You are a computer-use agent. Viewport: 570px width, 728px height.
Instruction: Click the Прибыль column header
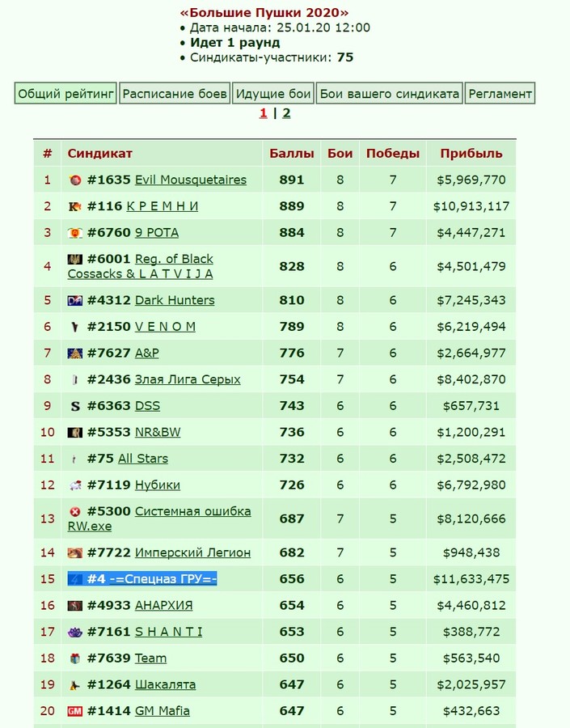(471, 153)
